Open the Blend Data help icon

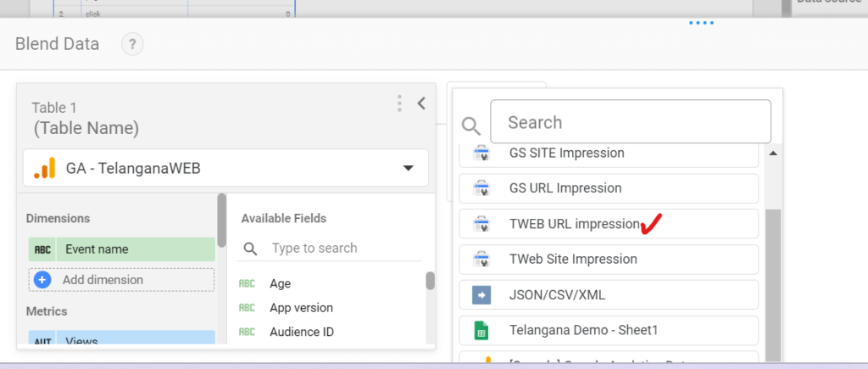coord(132,44)
